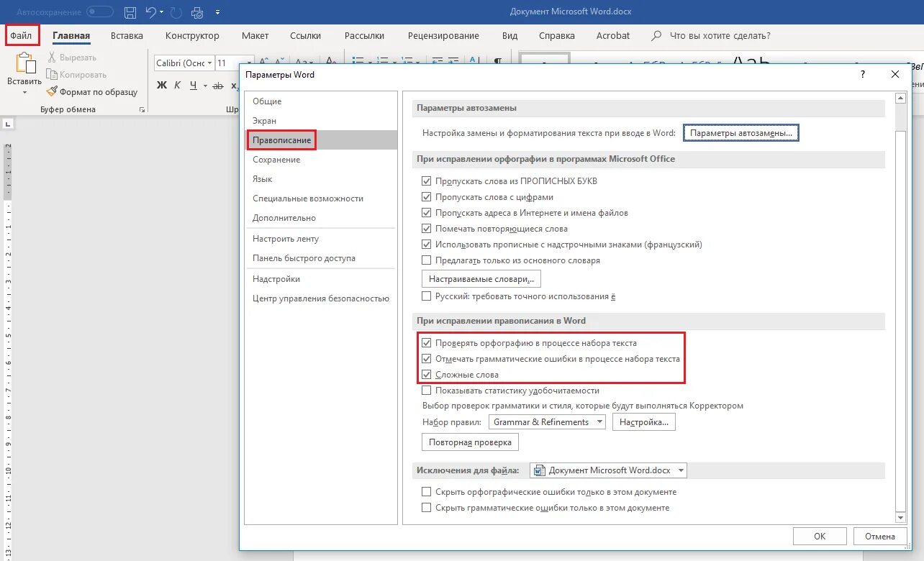Click the Копировать copy icon
The height and width of the screenshot is (561, 924).
point(52,75)
